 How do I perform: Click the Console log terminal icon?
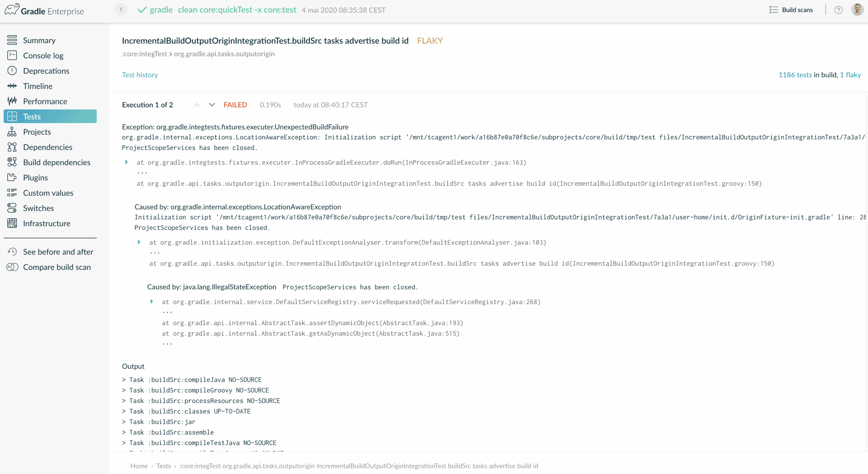click(12, 55)
